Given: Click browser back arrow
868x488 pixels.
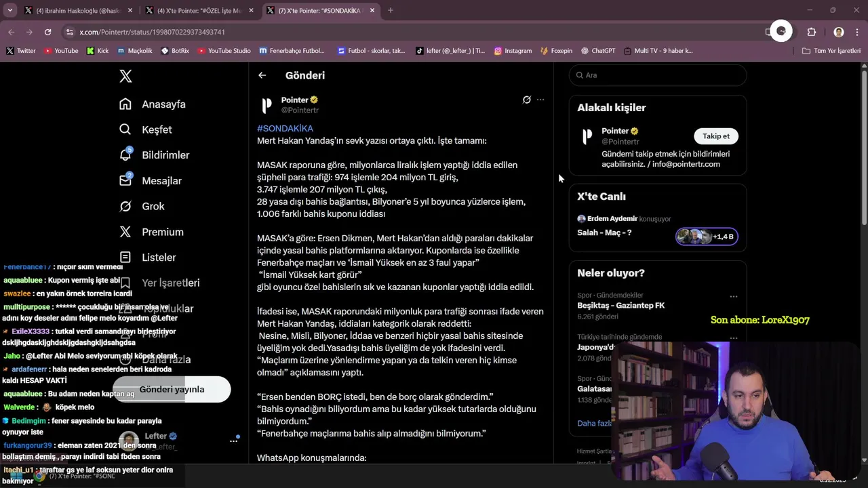Looking at the screenshot, I should tap(12, 32).
